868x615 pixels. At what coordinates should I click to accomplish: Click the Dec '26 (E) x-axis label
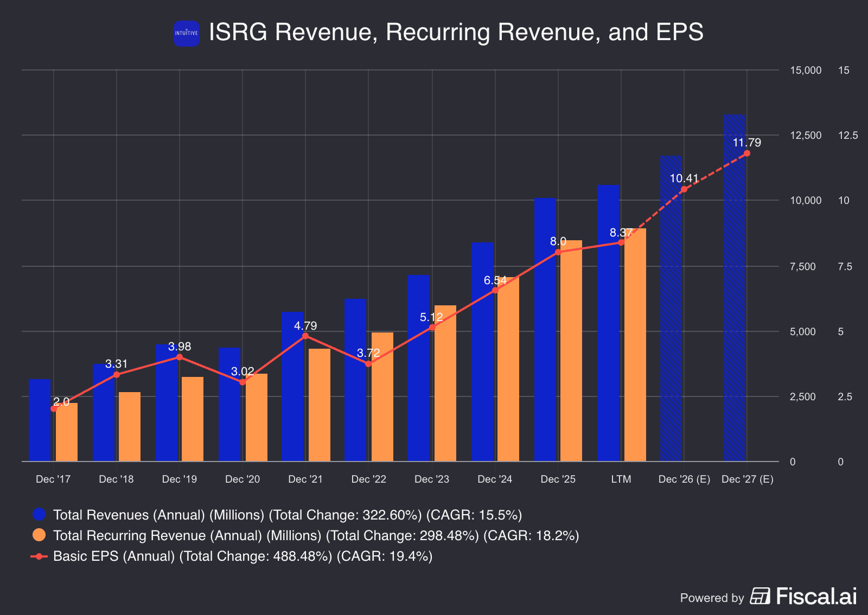click(684, 479)
